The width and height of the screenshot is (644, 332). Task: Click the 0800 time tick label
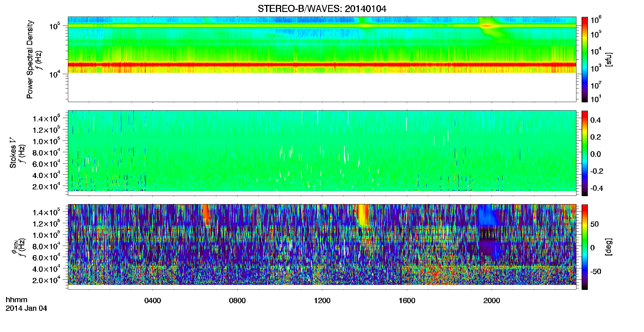(x=237, y=301)
